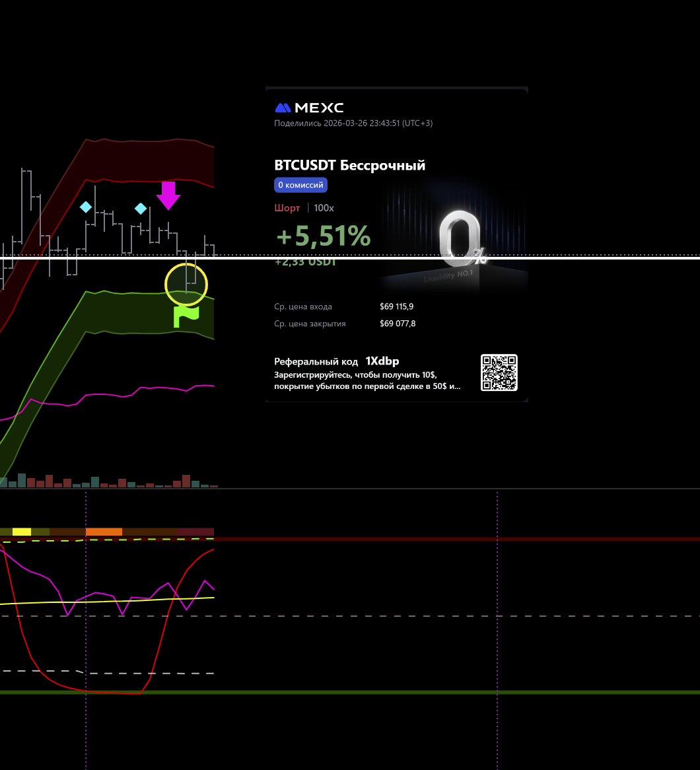
Task: Click the yellow circle highlight on chart
Action: click(186, 285)
